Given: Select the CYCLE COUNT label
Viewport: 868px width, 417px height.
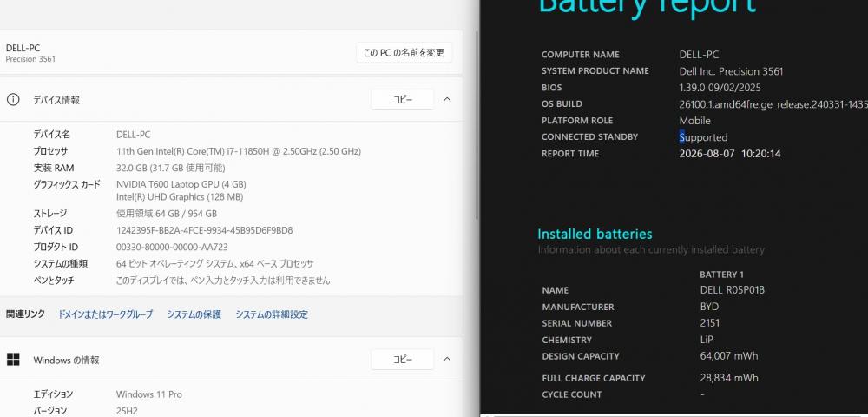Looking at the screenshot, I should pos(572,394).
